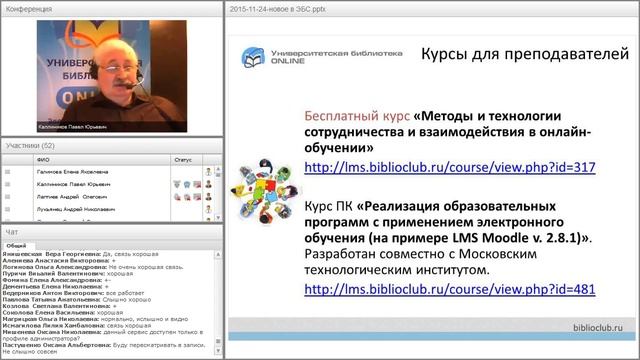Click the participants scrollbar thumb

point(218,175)
